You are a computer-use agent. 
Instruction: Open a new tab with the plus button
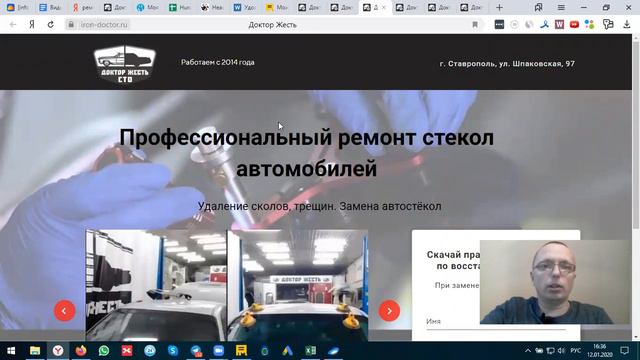tap(499, 7)
